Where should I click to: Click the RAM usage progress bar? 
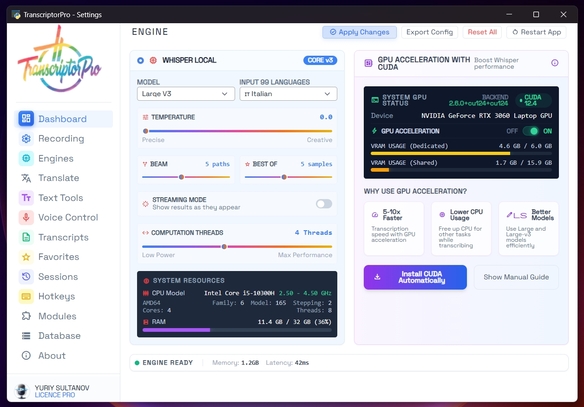click(x=237, y=330)
